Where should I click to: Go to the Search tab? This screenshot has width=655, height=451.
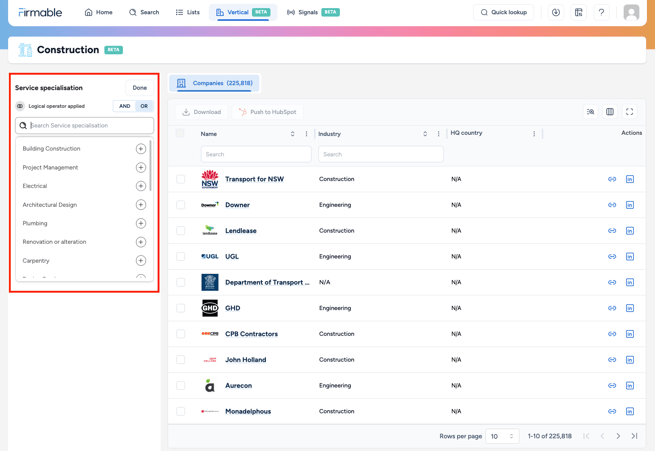(x=144, y=13)
